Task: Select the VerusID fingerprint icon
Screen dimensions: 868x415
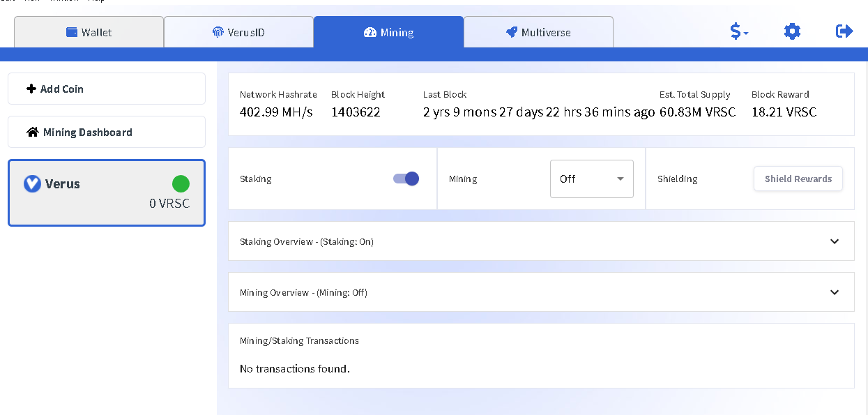Action: coord(218,31)
